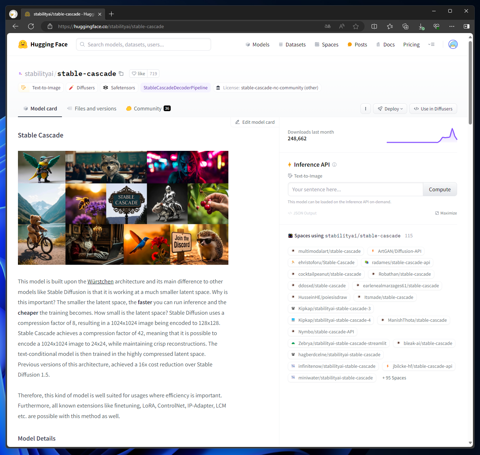Open the browser sidebar icon at far right

tap(466, 26)
